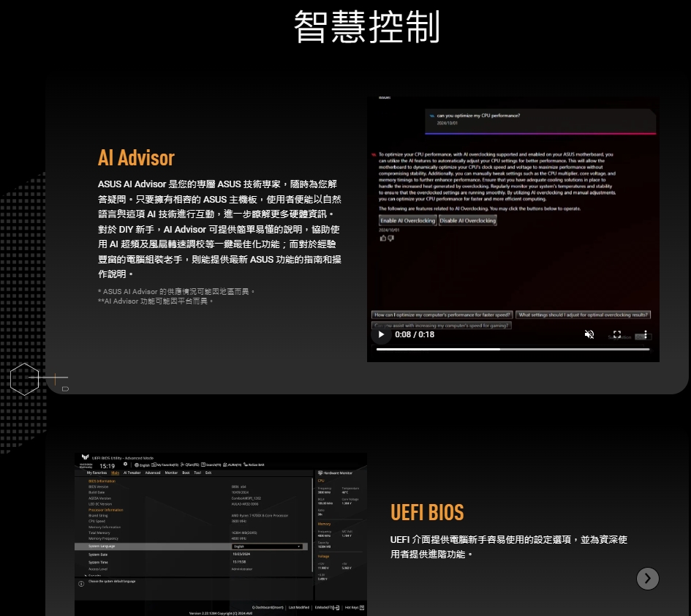
Task: Select the 'Advanced' tab in the BIOS screenshot
Action: 153,473
